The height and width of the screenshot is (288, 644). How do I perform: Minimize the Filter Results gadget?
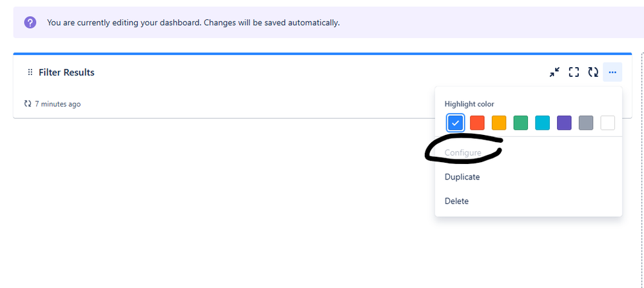[x=554, y=72]
